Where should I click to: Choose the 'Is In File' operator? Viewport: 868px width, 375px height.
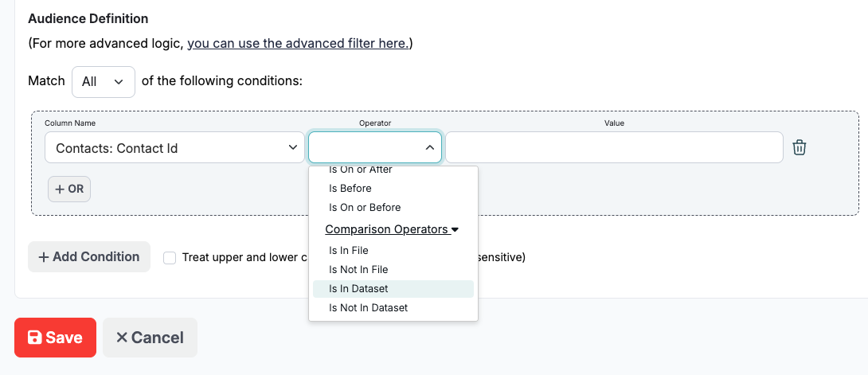coord(347,250)
